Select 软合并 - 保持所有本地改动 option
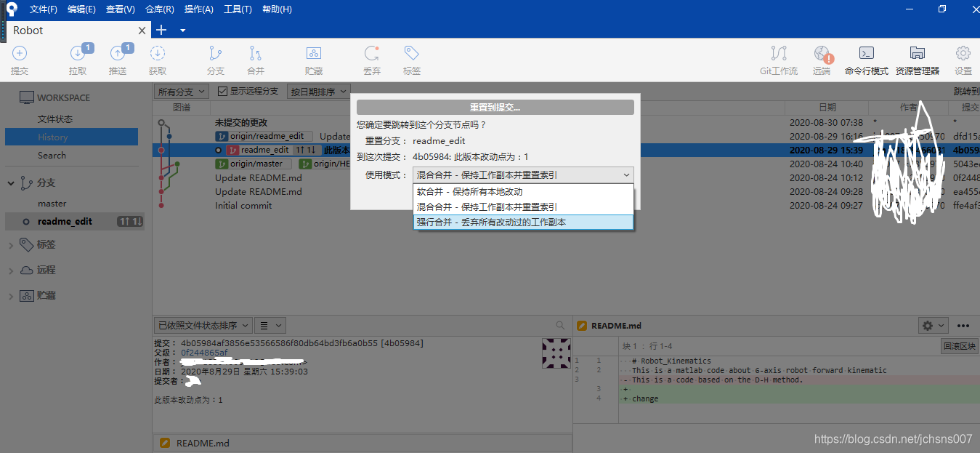 point(523,192)
